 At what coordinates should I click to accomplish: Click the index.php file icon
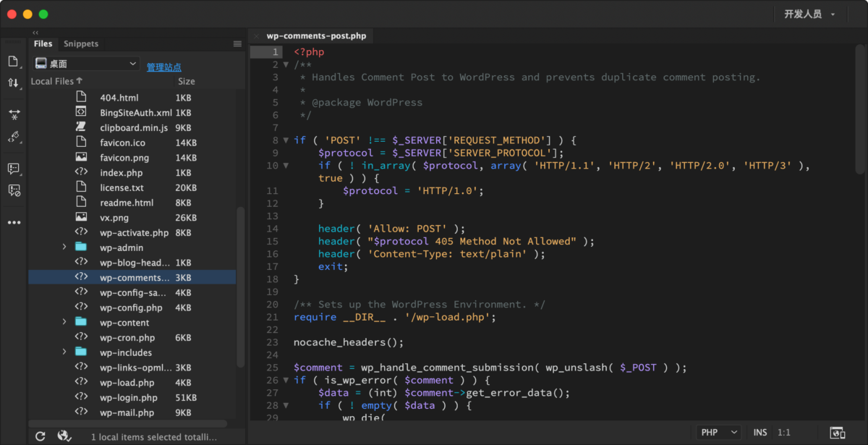coord(82,172)
